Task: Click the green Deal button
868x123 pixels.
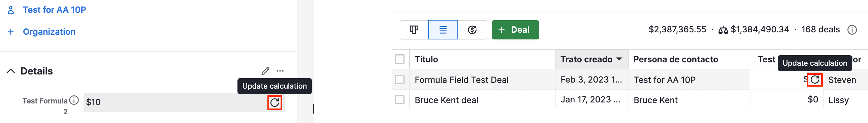Action: point(515,30)
